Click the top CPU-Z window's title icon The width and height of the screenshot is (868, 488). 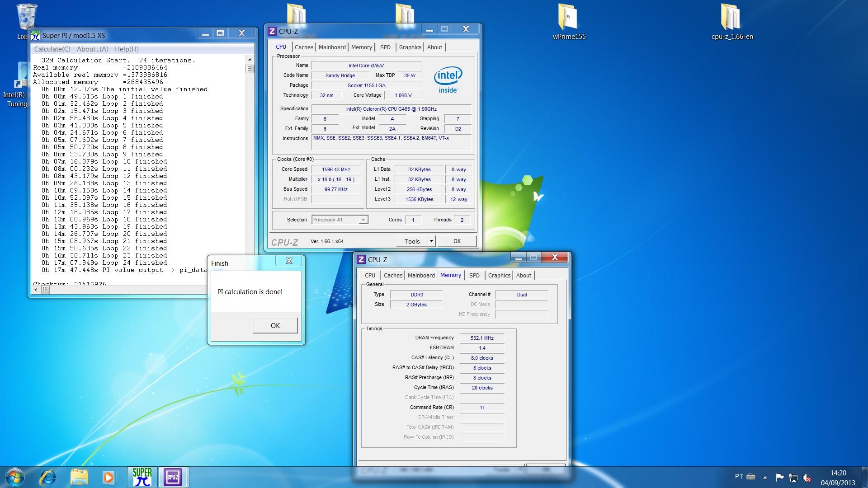click(272, 31)
